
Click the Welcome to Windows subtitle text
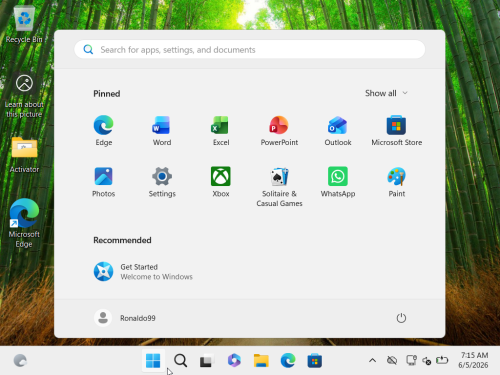(x=156, y=277)
